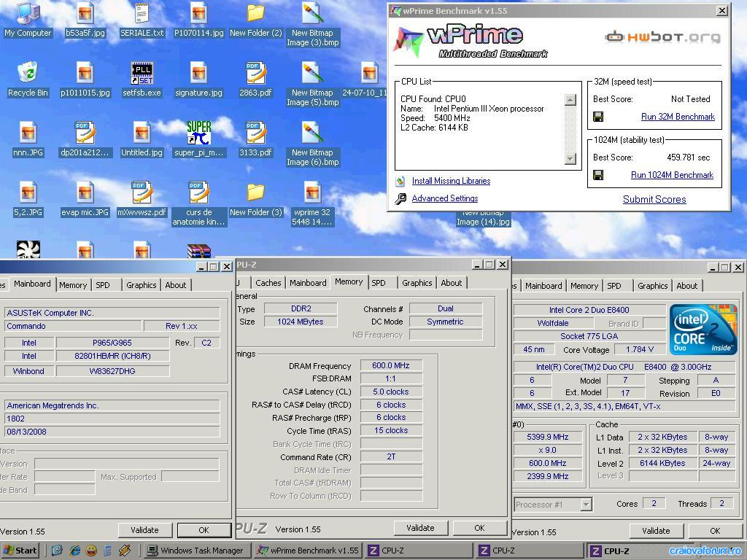Open SPD tab in right CPU-Z
This screenshot has height=560, width=747.
(x=614, y=286)
